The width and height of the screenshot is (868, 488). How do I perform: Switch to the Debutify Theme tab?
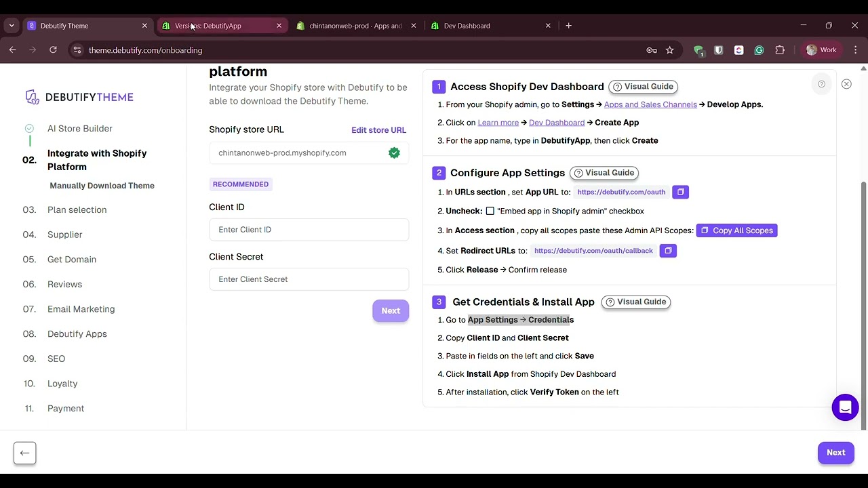pos(87,26)
